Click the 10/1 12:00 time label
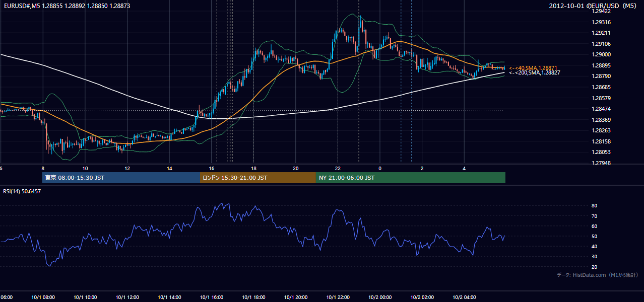The image size is (644, 302). click(127, 297)
